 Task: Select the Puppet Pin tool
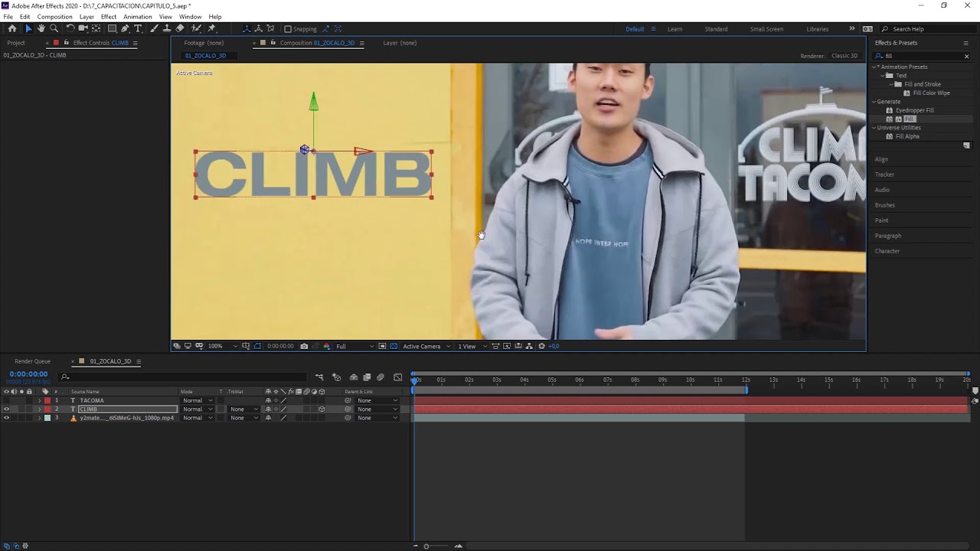[x=212, y=28]
